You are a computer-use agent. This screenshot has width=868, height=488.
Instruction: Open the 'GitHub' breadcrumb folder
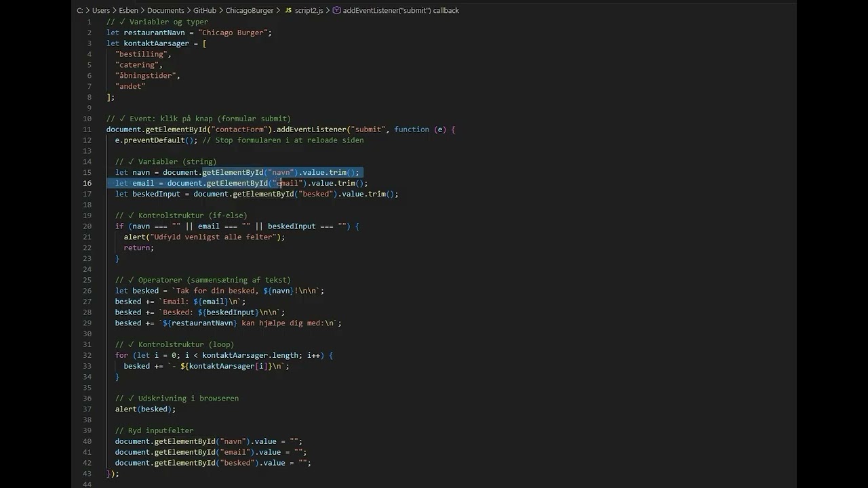[x=205, y=11]
